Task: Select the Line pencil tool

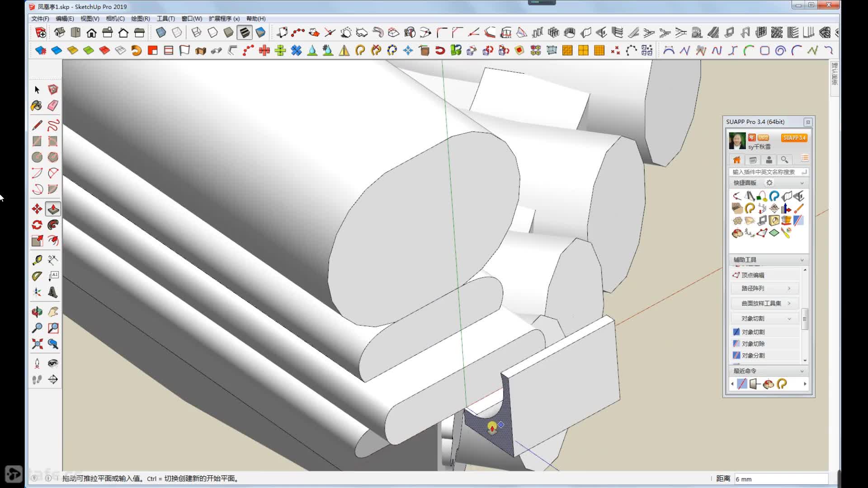Action: [x=37, y=125]
